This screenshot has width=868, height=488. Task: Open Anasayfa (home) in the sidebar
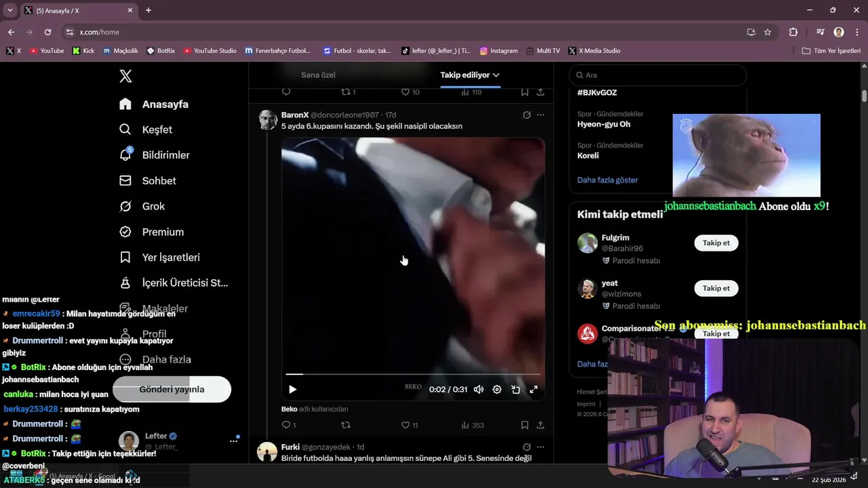154,104
